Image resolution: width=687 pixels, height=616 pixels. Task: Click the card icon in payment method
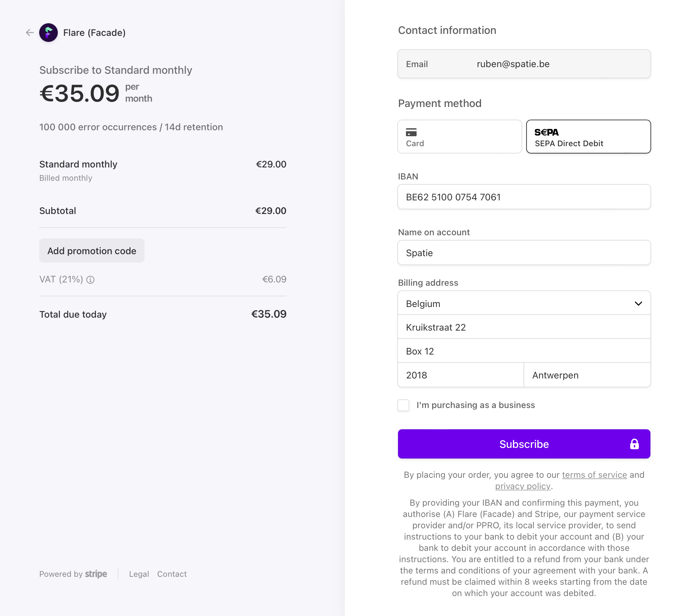pos(411,132)
